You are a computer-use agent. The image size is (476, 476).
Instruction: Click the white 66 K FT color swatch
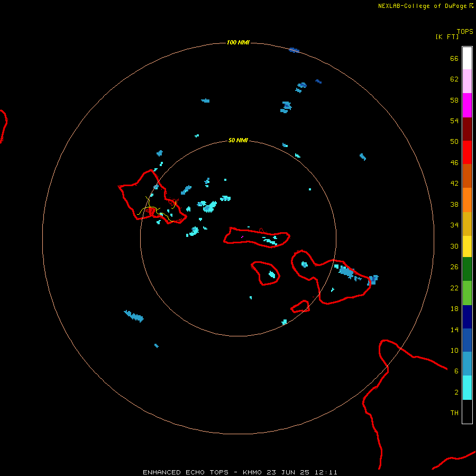tap(467, 58)
